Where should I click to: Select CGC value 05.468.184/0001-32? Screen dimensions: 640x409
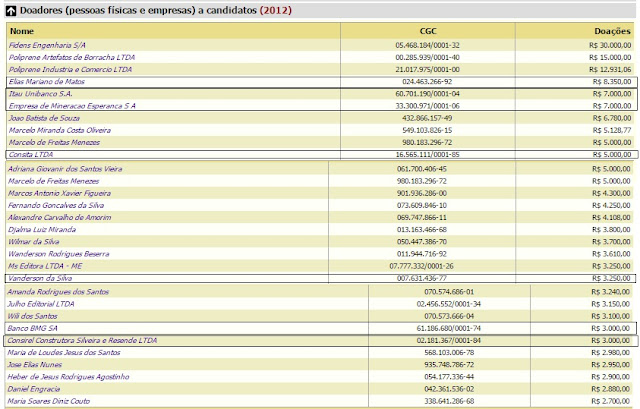coord(427,45)
